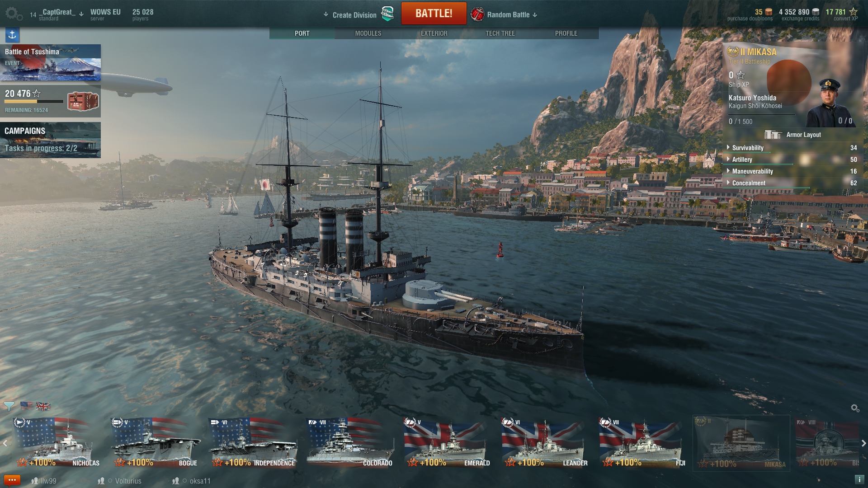Click the carousel settings gear icon
This screenshot has height=488, width=868.
point(855,408)
